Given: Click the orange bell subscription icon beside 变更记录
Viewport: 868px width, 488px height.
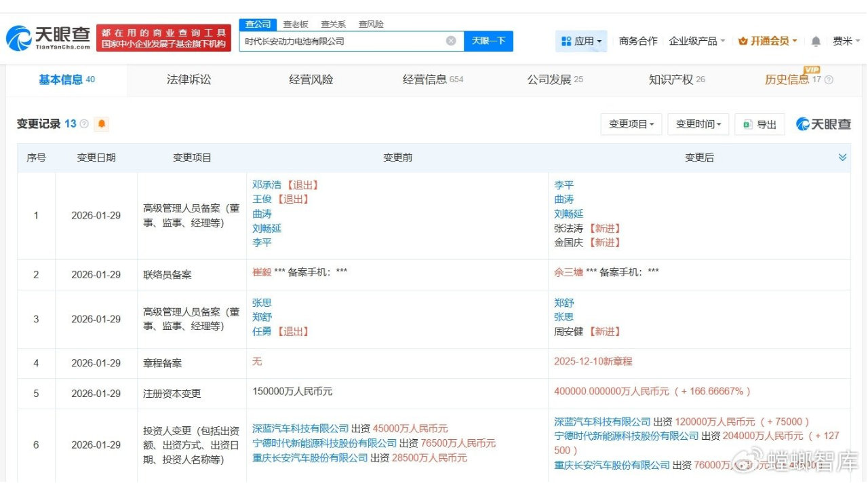Looking at the screenshot, I should coord(102,124).
